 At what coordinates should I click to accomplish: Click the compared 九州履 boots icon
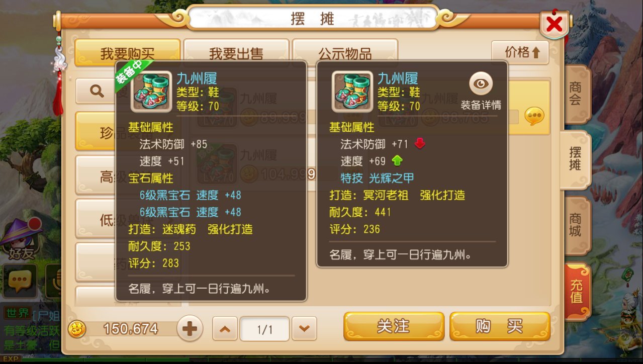[x=352, y=92]
